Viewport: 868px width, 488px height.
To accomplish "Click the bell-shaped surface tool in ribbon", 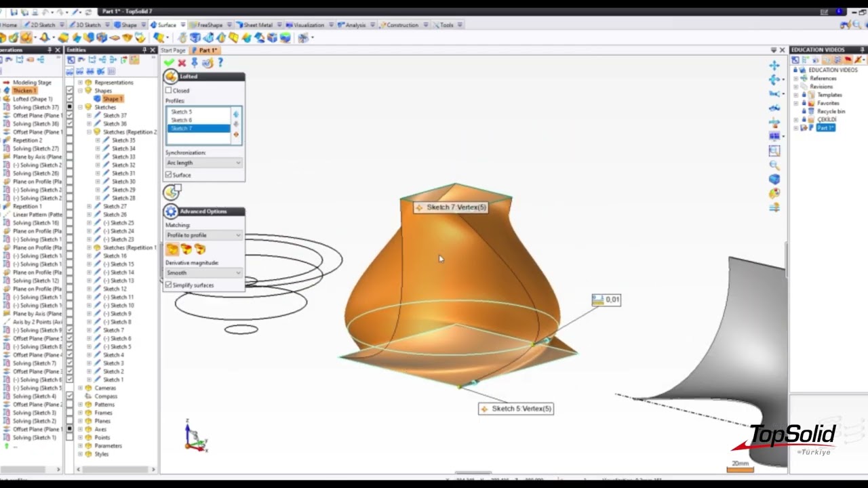I will 44,38.
